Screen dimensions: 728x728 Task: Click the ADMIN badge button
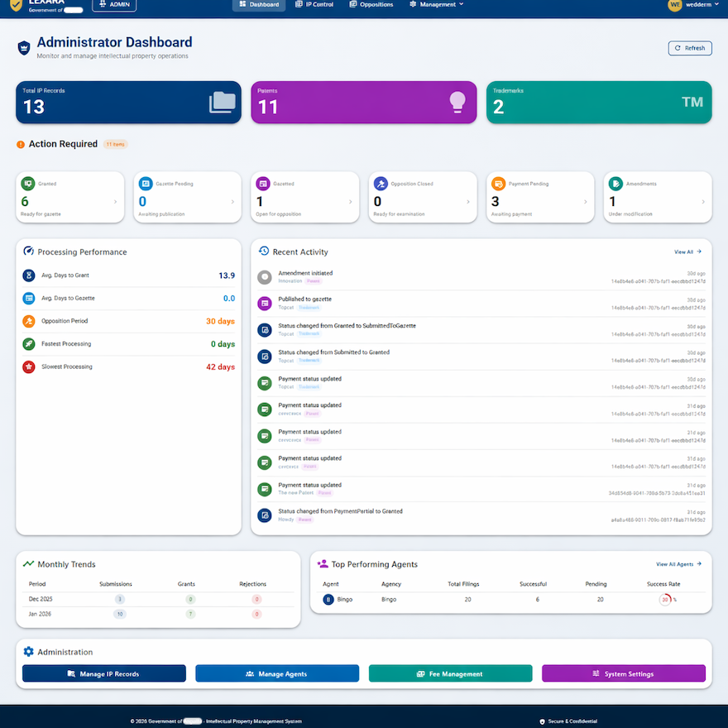(x=114, y=5)
